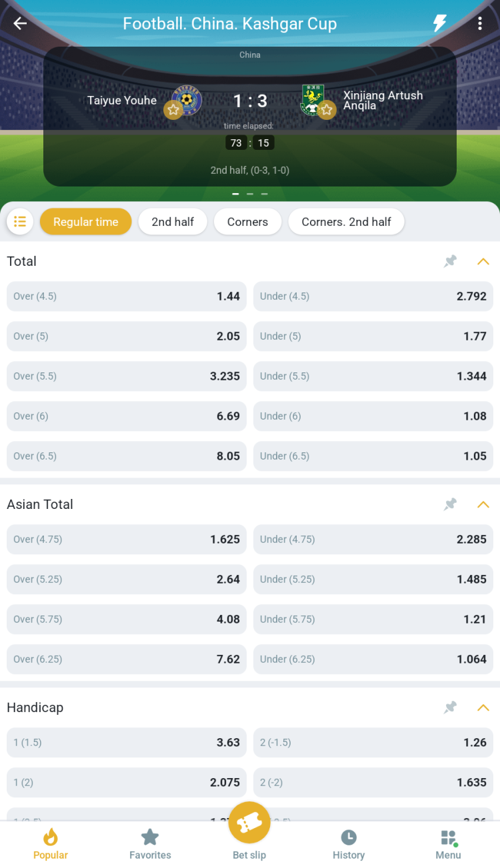The image size is (500, 868).
Task: Switch to the 2nd half tab
Action: coord(173,222)
